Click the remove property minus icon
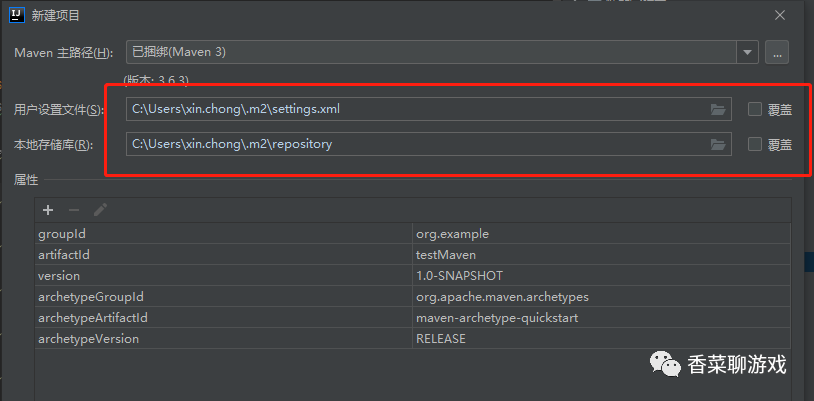 (74, 210)
